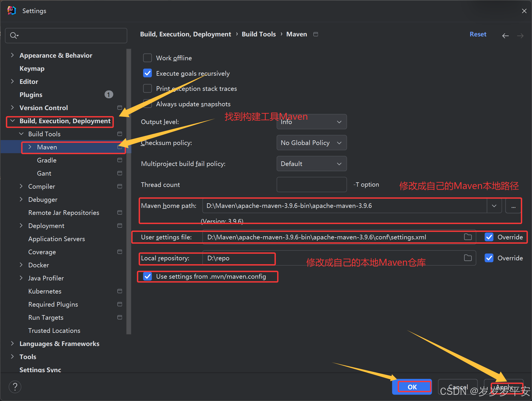Click the Reset link

[478, 34]
